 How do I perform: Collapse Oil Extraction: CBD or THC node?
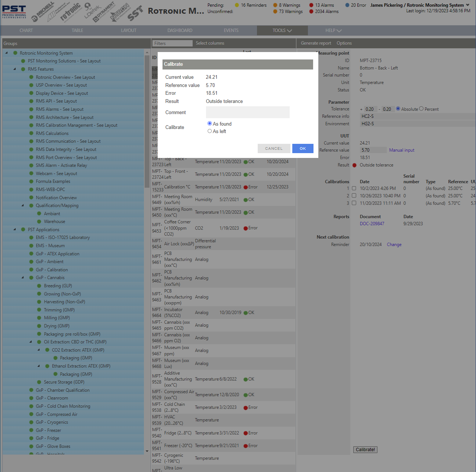tap(31, 342)
